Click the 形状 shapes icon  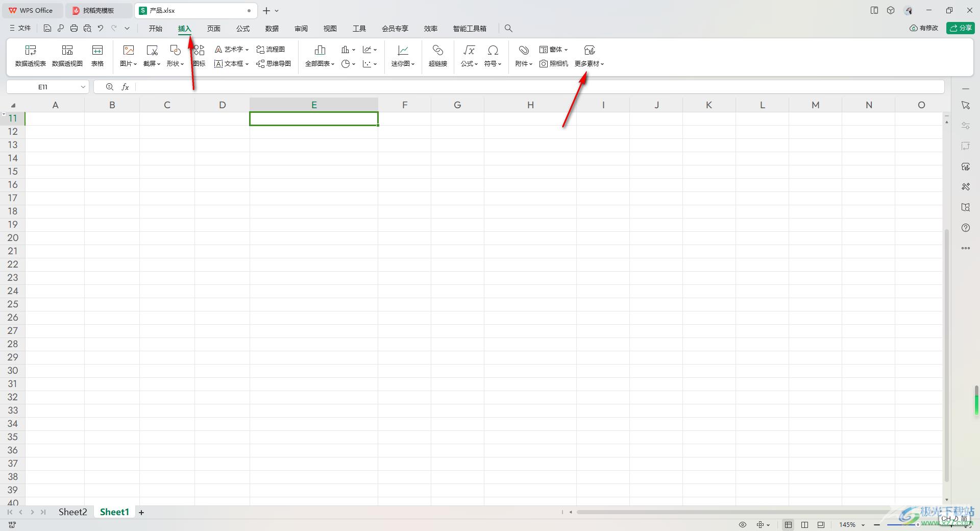click(x=175, y=50)
